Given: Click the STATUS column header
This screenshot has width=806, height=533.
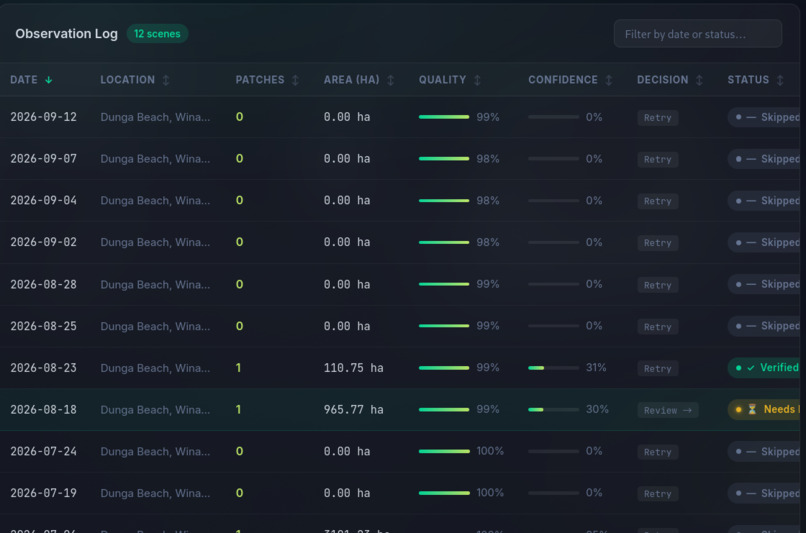Looking at the screenshot, I should [748, 80].
